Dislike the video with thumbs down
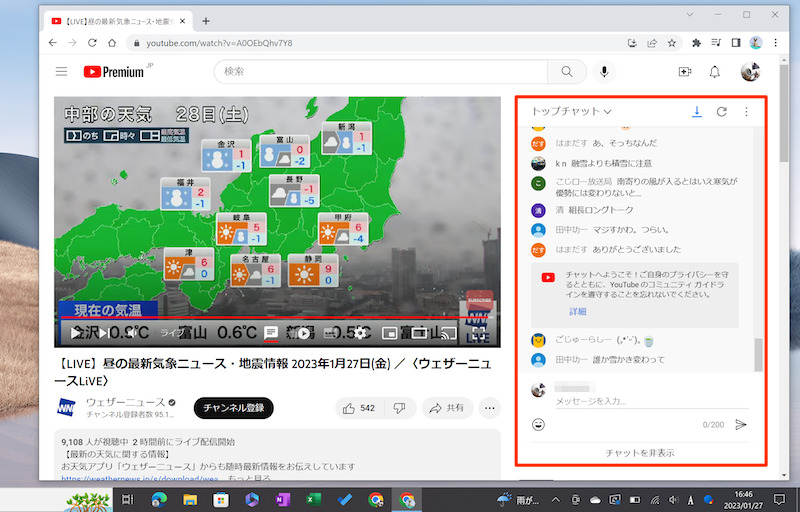This screenshot has height=512, width=800. tap(399, 408)
